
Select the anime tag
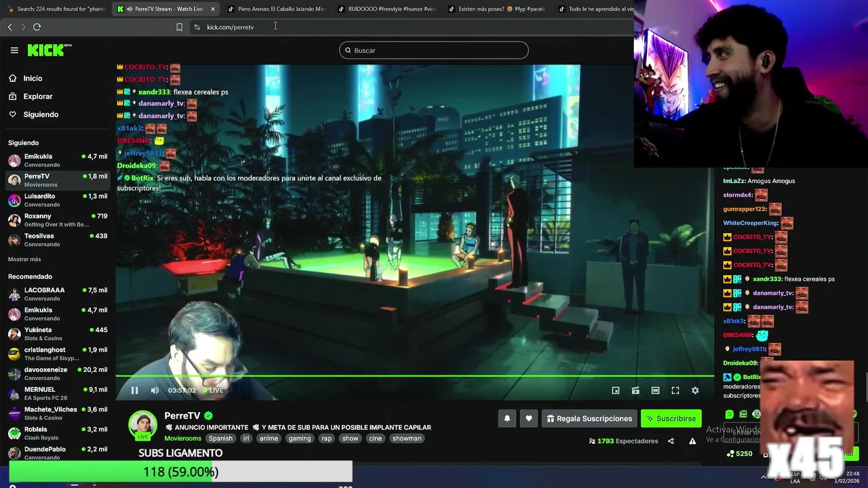(269, 439)
